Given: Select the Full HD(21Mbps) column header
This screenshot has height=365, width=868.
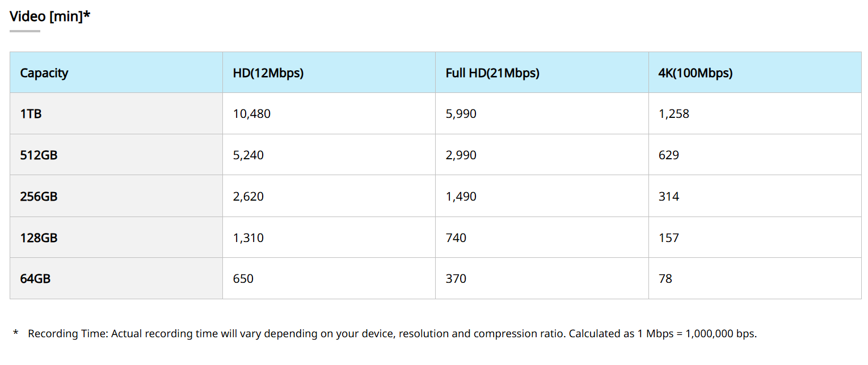Looking at the screenshot, I should pyautogui.click(x=492, y=73).
